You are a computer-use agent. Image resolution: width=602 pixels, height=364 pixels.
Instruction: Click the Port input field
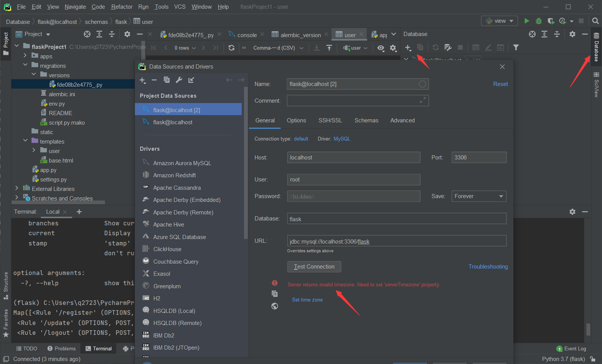479,158
